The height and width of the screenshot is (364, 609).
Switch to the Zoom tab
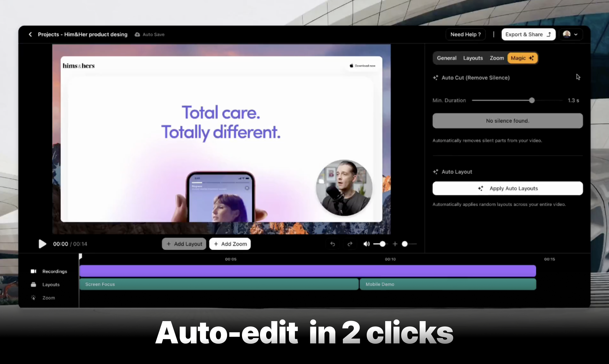(x=496, y=58)
